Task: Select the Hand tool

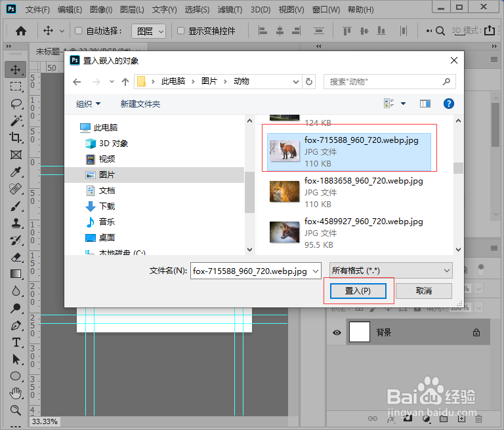Action: (x=16, y=393)
